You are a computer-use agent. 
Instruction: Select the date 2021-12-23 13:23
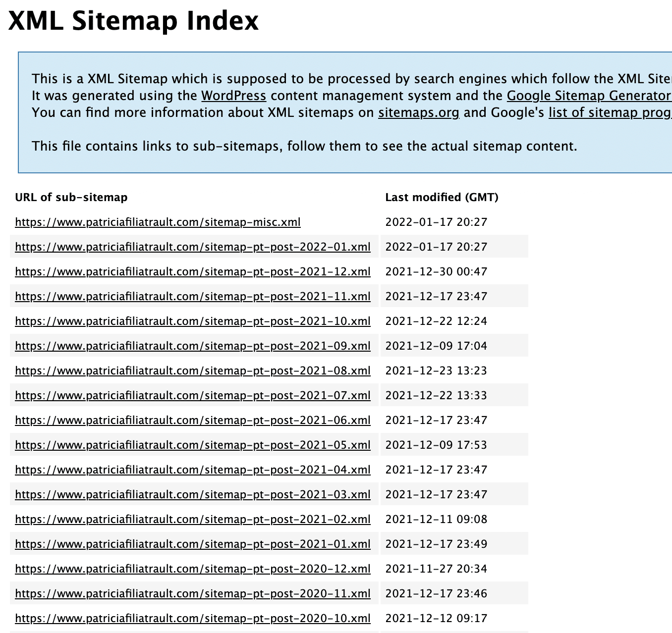[x=437, y=370]
